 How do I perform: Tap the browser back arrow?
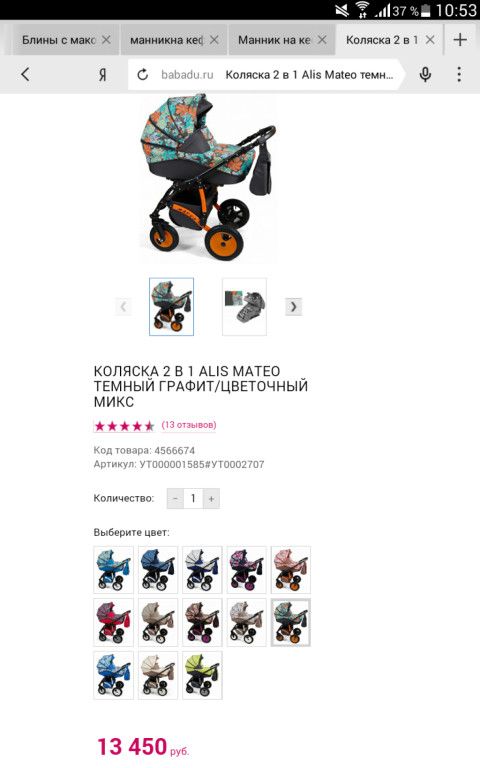[25, 74]
